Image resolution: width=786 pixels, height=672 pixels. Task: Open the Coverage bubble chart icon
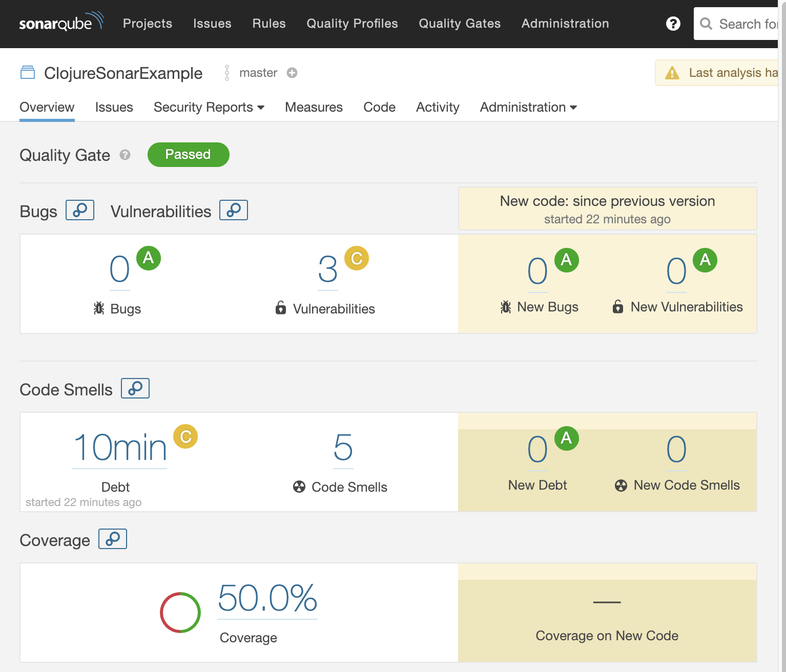[x=113, y=539]
